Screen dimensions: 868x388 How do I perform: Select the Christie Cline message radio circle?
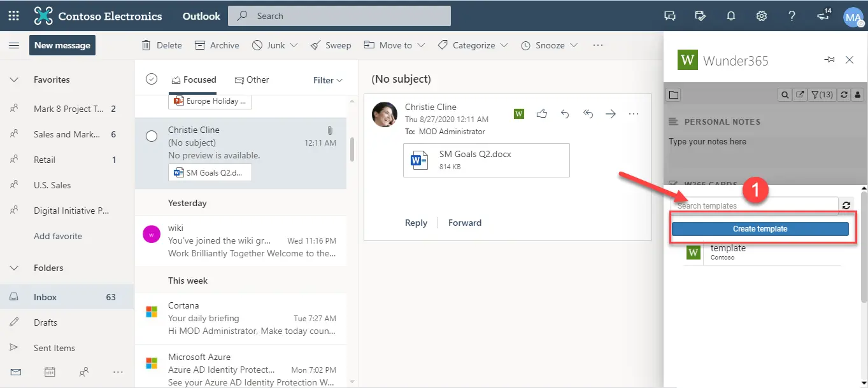pyautogui.click(x=152, y=136)
